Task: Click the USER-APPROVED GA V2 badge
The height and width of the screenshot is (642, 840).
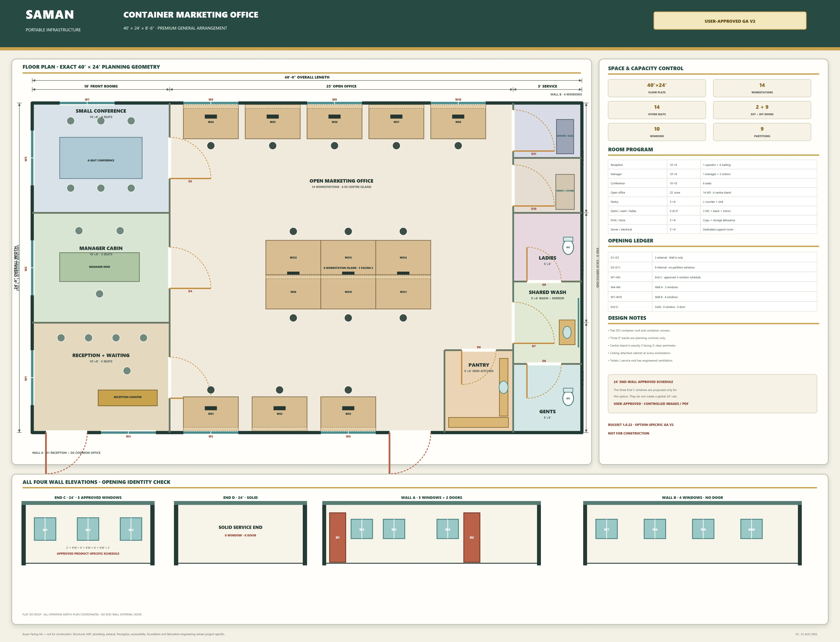Action: click(729, 21)
